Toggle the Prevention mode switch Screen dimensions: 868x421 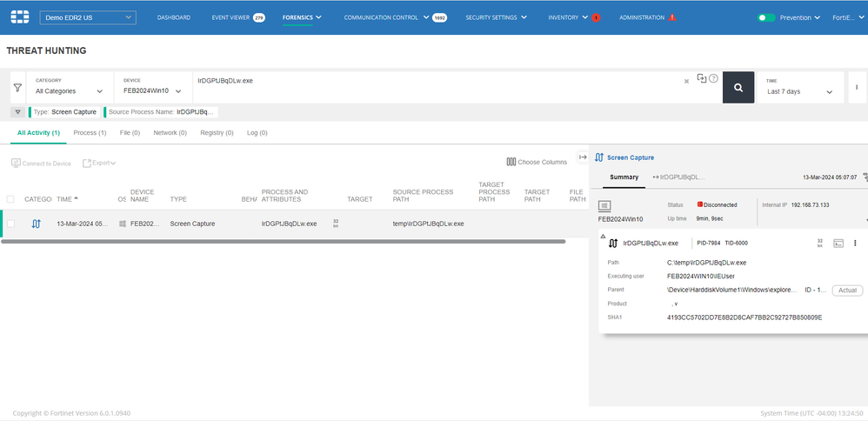click(x=767, y=17)
